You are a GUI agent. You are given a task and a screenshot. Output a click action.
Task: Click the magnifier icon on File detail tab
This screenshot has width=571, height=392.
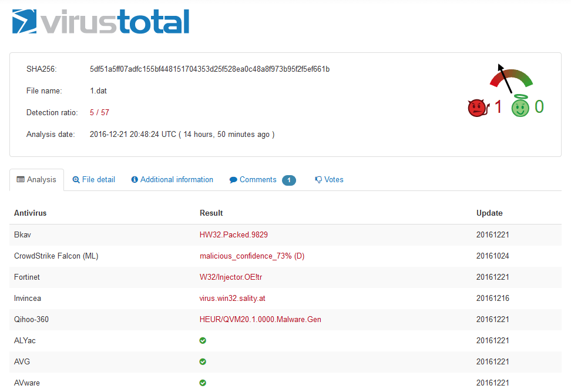[x=76, y=180]
